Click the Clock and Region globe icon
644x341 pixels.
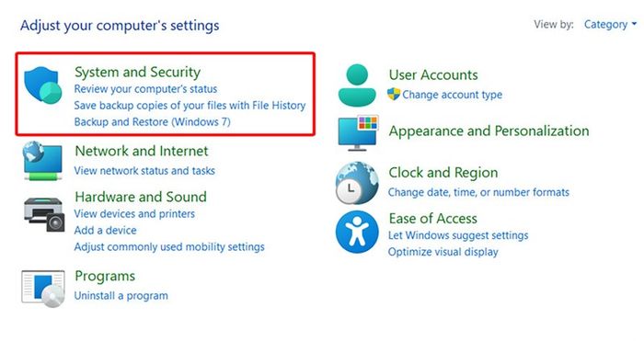(x=357, y=183)
